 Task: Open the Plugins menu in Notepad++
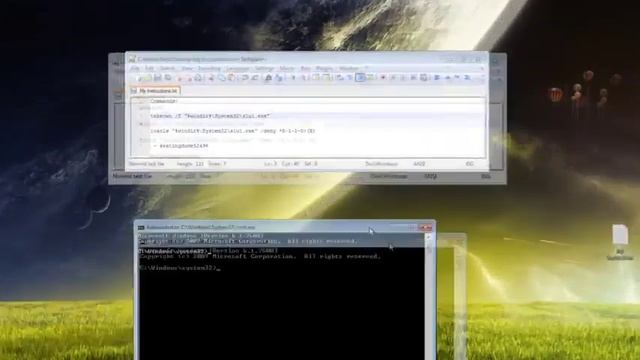pos(324,68)
